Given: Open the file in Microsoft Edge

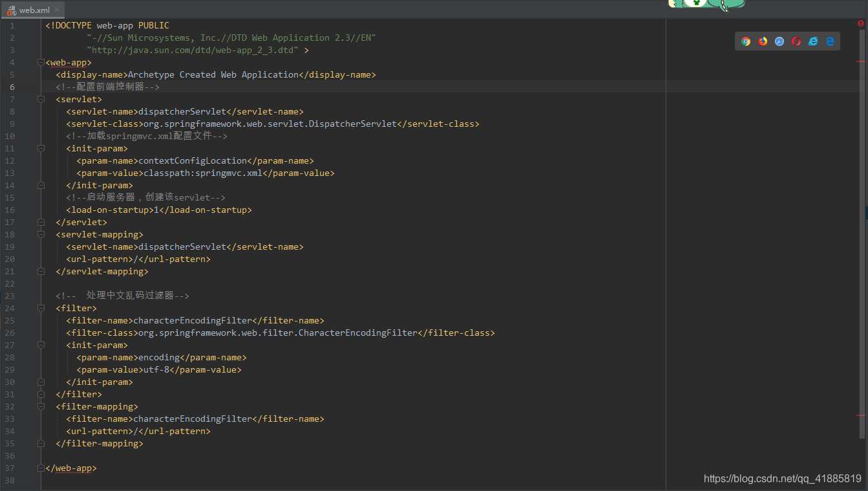Looking at the screenshot, I should (x=830, y=41).
